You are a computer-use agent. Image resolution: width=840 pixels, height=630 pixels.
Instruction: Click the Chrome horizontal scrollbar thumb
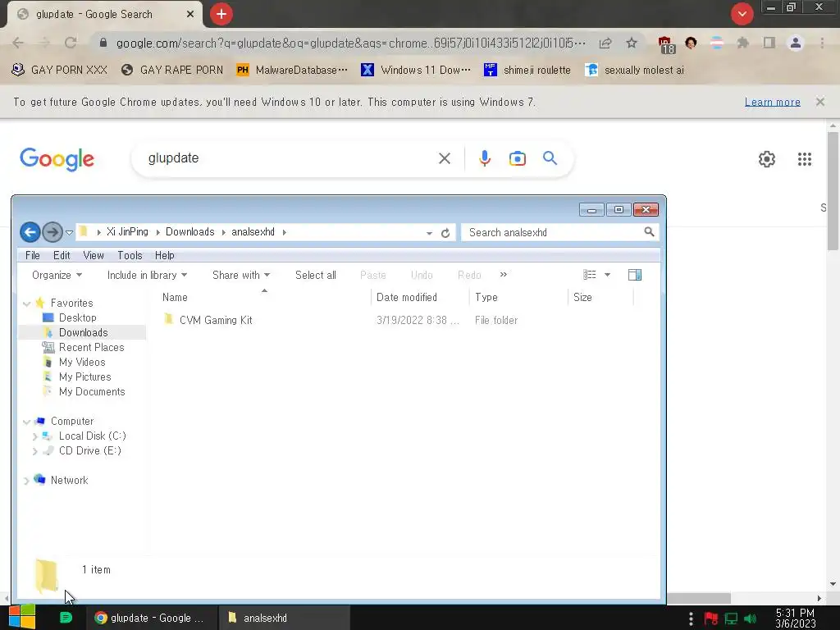click(x=699, y=598)
